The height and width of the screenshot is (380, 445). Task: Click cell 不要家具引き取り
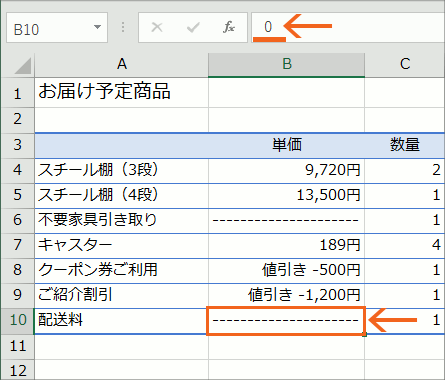pos(122,221)
